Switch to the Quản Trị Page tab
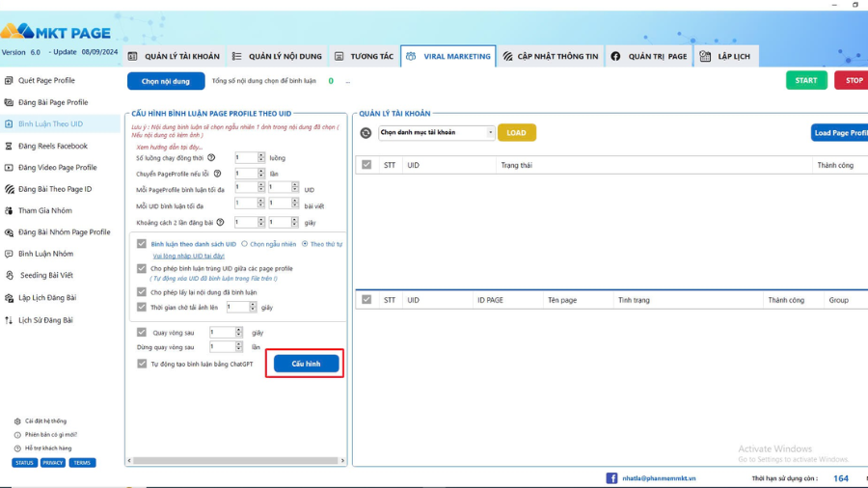Screen dimensions: 868x488 (650, 57)
